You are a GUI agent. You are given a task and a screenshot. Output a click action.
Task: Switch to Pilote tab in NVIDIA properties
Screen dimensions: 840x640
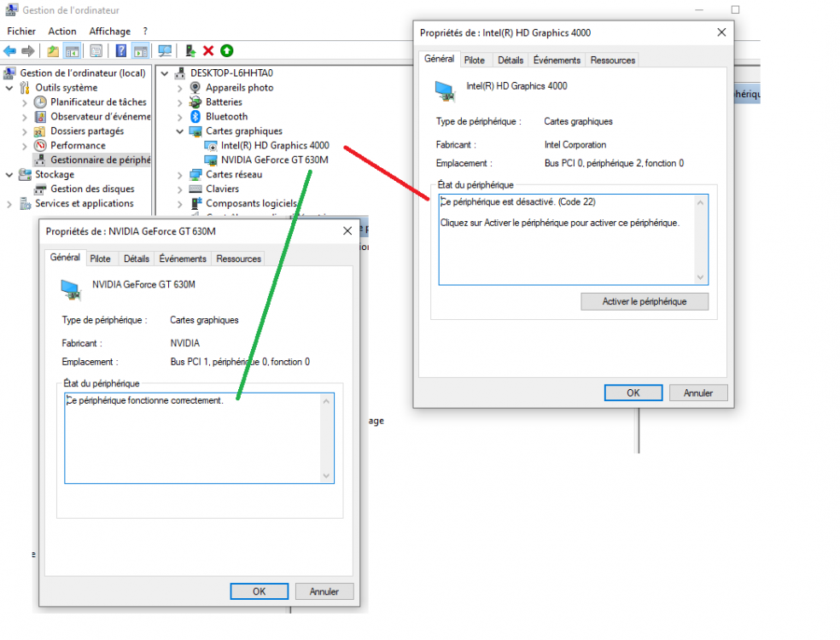pyautogui.click(x=100, y=259)
